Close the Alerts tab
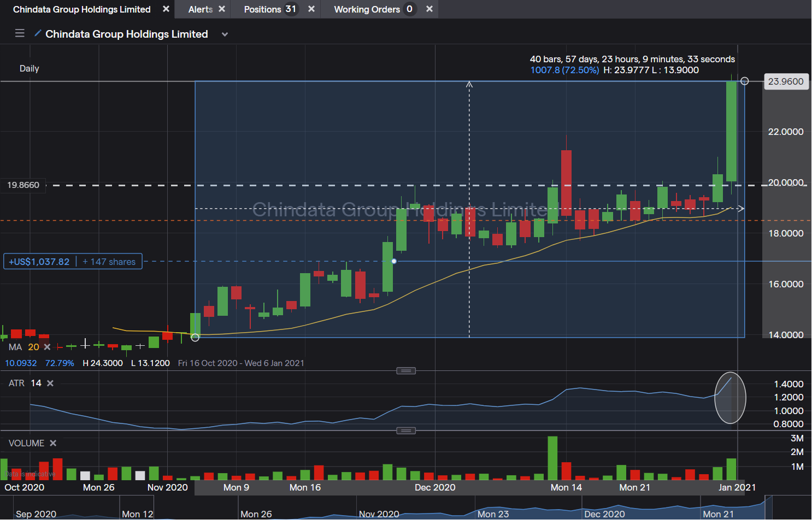 click(222, 9)
